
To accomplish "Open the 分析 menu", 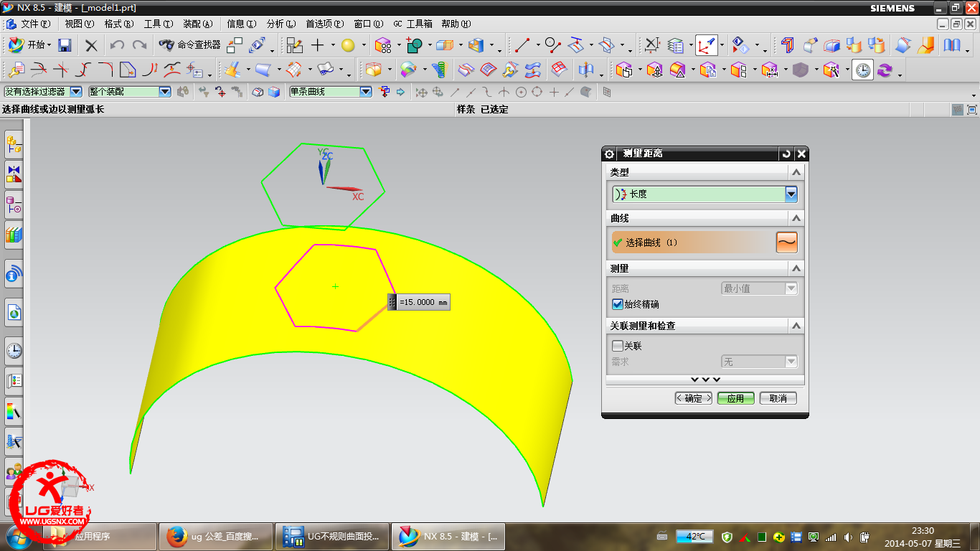I will [x=281, y=24].
